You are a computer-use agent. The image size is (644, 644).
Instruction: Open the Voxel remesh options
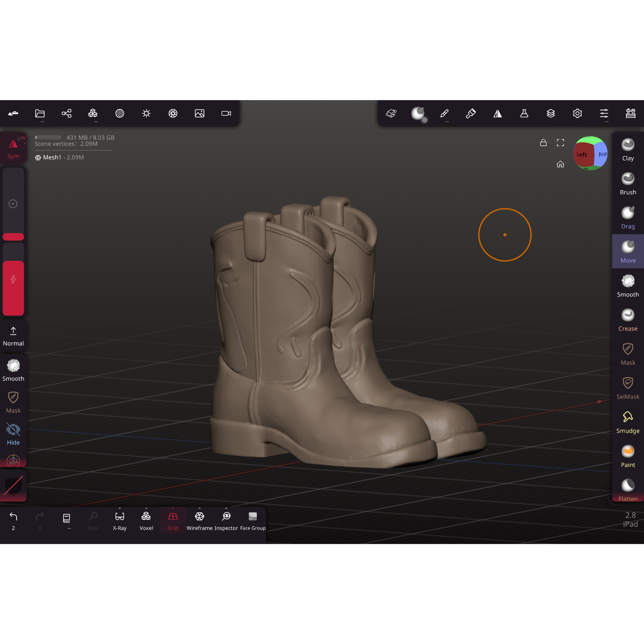[146, 521]
